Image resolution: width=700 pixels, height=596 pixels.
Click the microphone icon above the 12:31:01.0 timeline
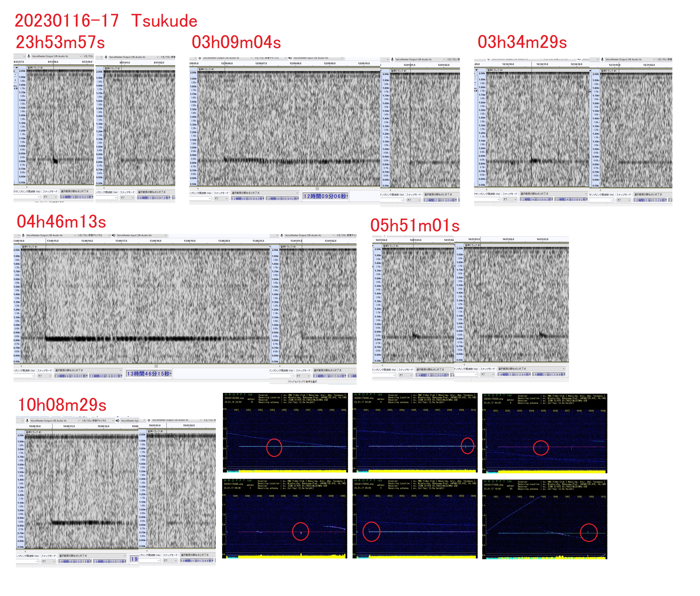(x=602, y=59)
